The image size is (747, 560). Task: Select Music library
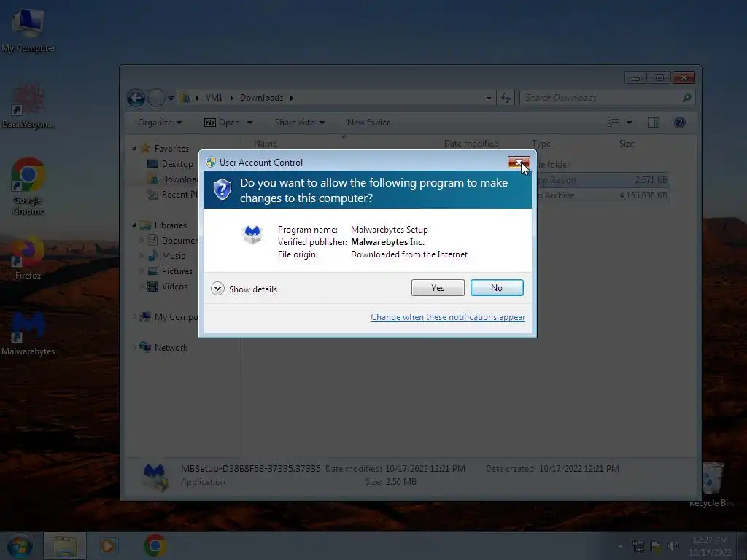(x=167, y=256)
